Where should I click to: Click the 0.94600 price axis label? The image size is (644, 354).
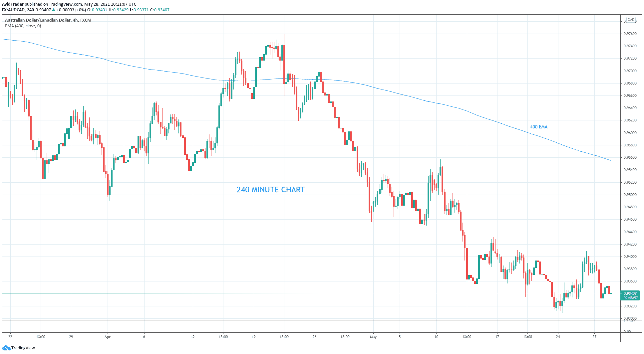630,219
